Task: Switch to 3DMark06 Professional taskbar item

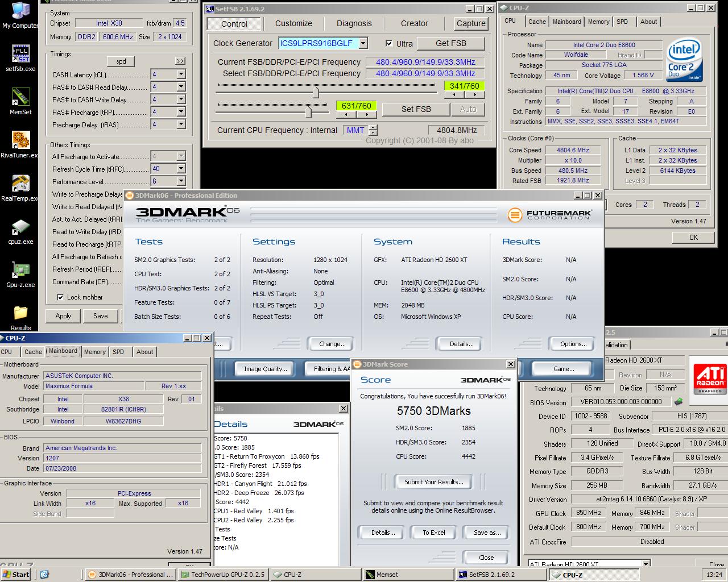Action: [131, 575]
